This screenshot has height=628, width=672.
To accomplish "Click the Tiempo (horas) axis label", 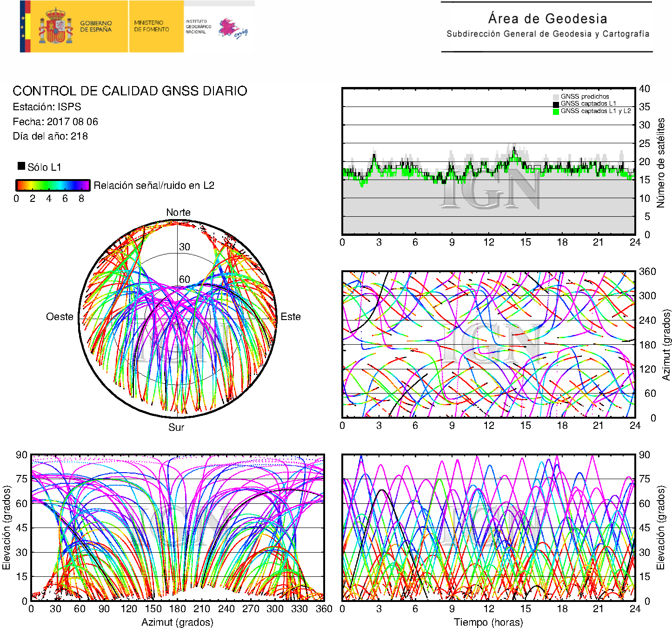I will click(x=488, y=622).
